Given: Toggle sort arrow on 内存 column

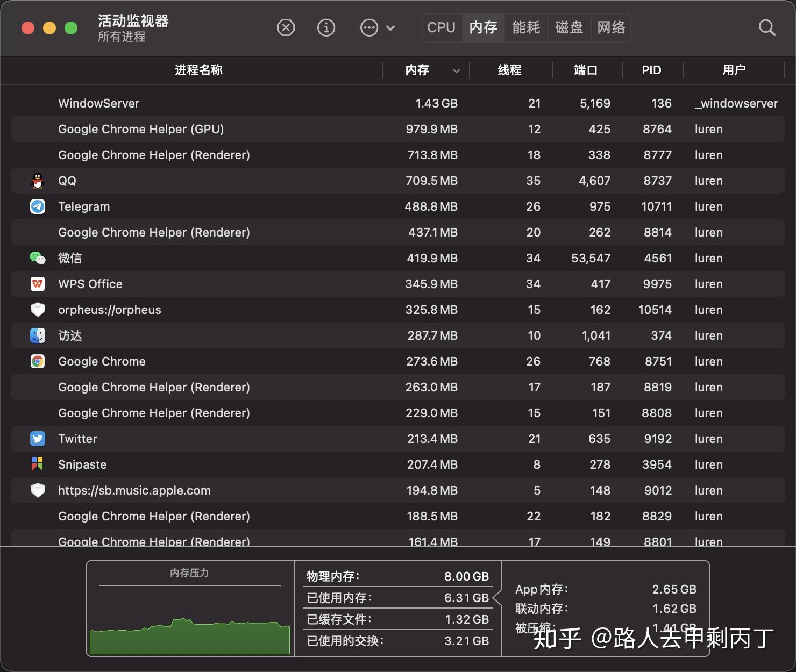Looking at the screenshot, I should tap(456, 70).
